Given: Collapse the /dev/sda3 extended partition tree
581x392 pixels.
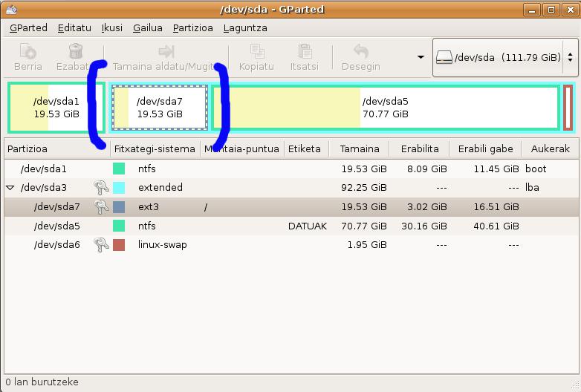Looking at the screenshot, I should coord(10,188).
